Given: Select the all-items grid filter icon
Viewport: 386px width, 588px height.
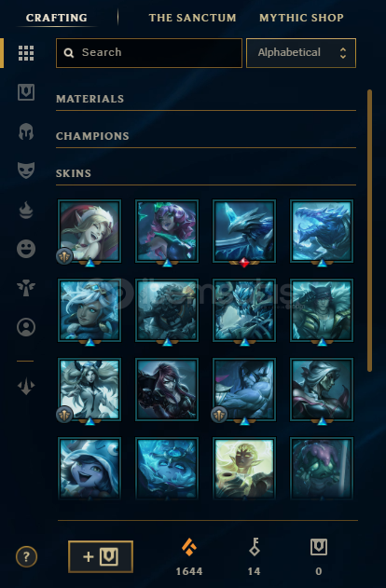Looking at the screenshot, I should (26, 53).
